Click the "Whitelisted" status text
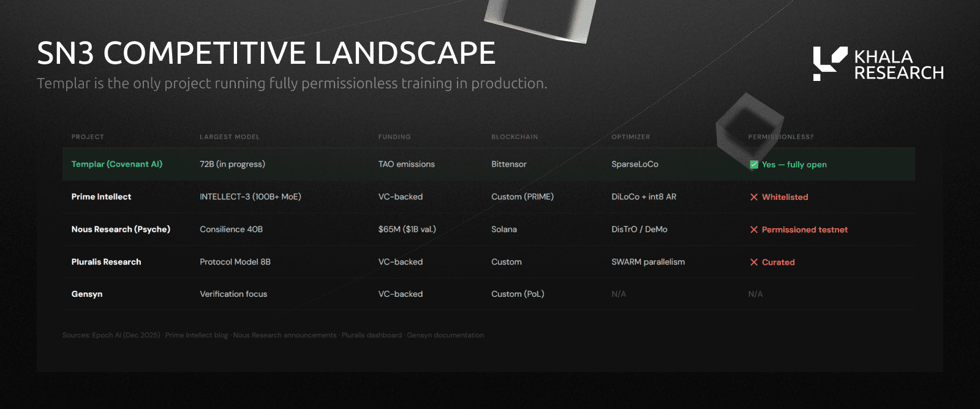Image resolution: width=980 pixels, height=409 pixels. [785, 197]
